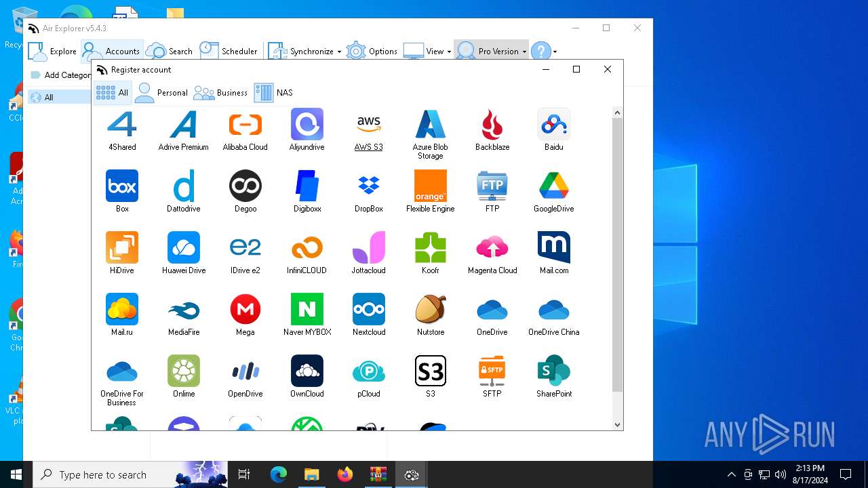Pick the Backblaze flame icon
Image resolution: width=868 pixels, height=488 pixels.
click(x=492, y=124)
